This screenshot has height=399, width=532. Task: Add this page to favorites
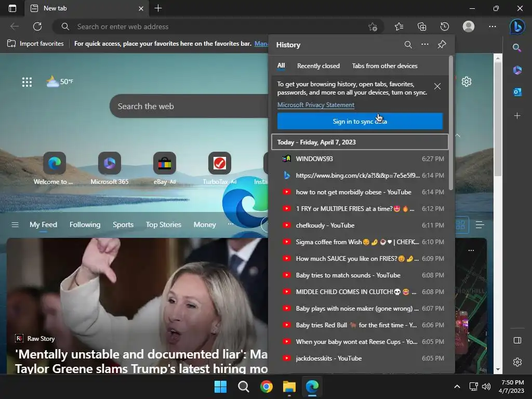pos(373,26)
